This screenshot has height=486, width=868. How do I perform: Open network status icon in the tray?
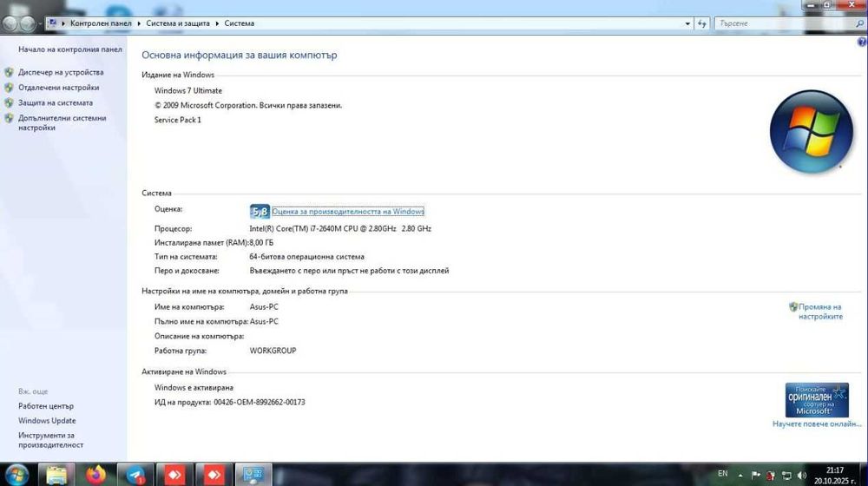786,475
